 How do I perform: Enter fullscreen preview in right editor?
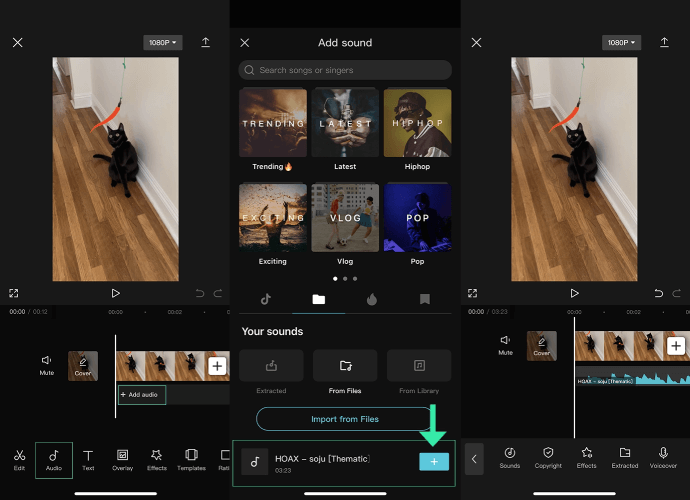click(473, 293)
